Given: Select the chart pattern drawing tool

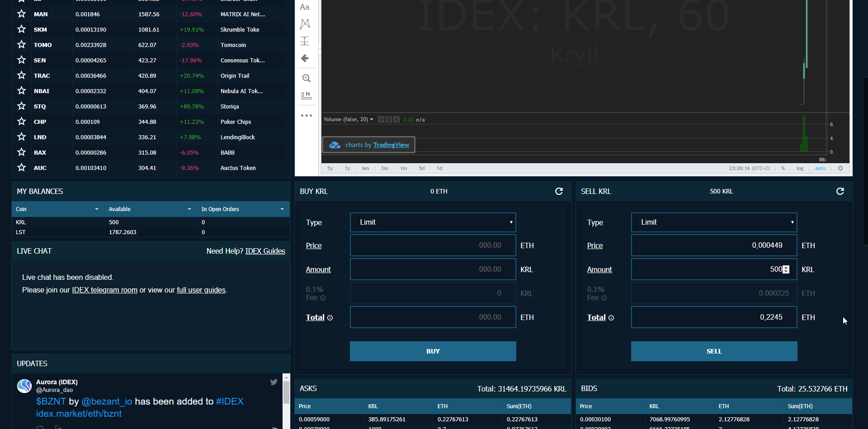Looking at the screenshot, I should point(305,24).
